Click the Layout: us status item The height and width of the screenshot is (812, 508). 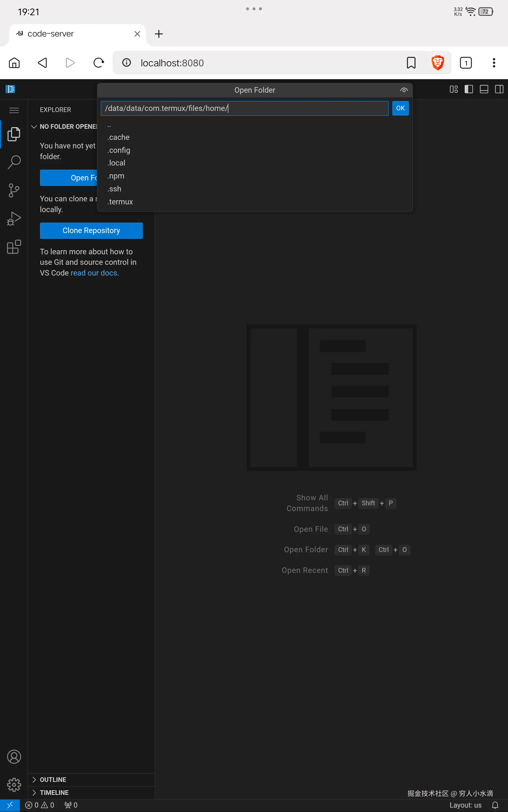pyautogui.click(x=465, y=805)
